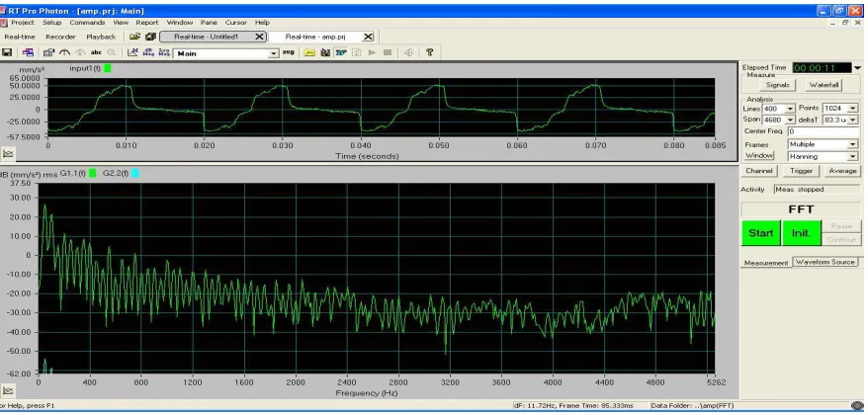Viewport: 868px width, 415px height.
Task: Switch to Recorder mode
Action: pyautogui.click(x=60, y=37)
